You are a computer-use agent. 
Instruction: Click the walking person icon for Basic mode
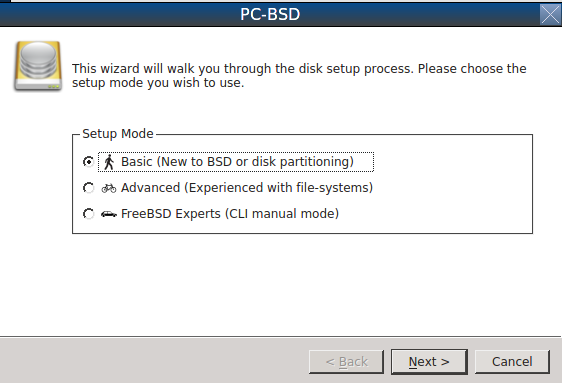point(109,162)
